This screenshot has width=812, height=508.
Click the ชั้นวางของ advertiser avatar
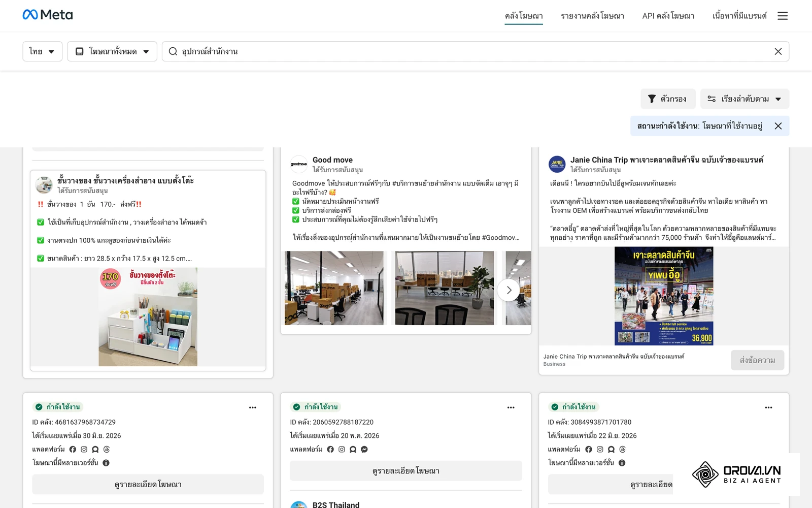point(44,185)
